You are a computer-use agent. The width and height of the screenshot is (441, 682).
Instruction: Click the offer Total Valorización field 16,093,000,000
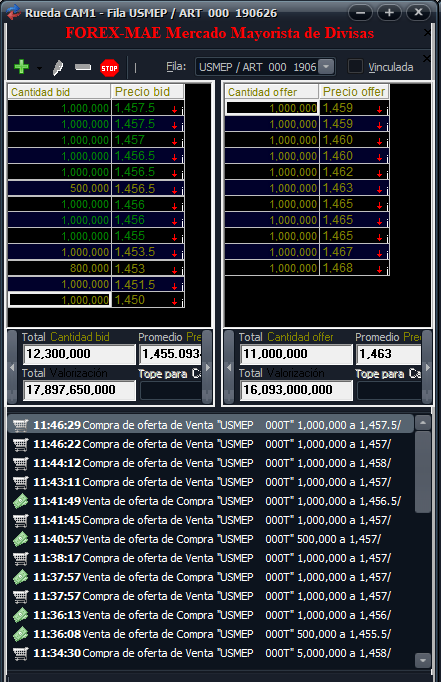coord(296,390)
